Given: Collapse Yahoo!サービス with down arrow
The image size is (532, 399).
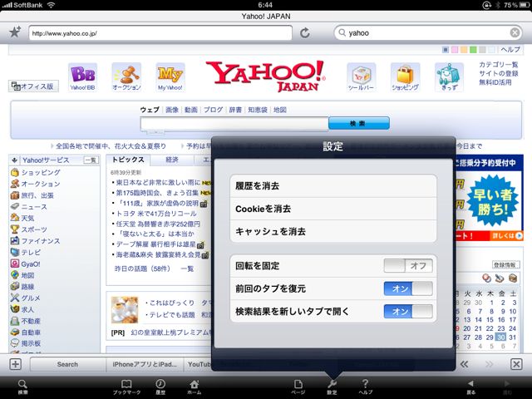Looking at the screenshot, I should point(15,160).
